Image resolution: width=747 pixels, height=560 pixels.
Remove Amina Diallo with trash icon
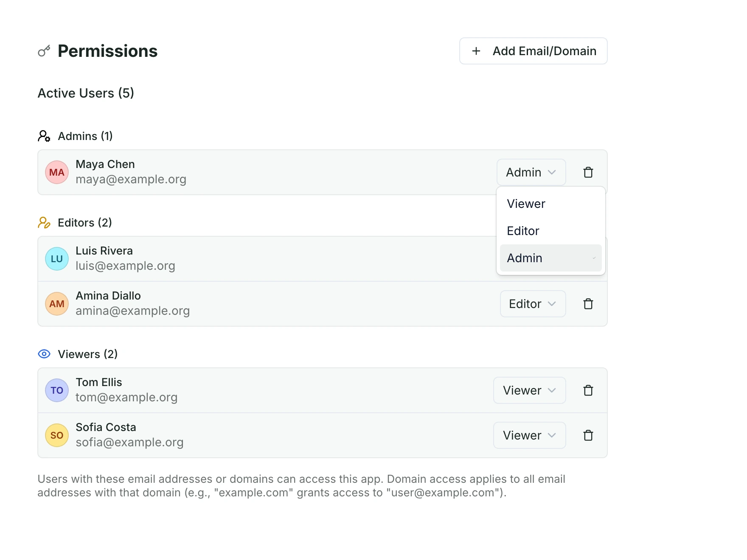coord(588,304)
